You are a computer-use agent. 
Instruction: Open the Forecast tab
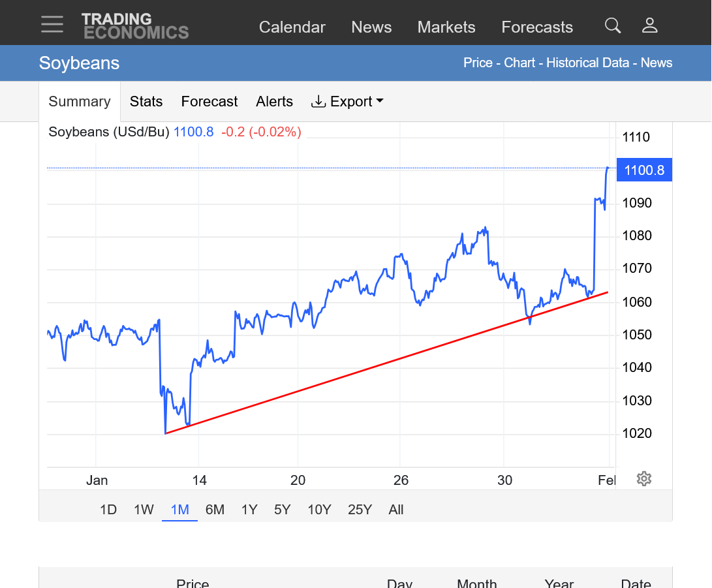click(209, 102)
